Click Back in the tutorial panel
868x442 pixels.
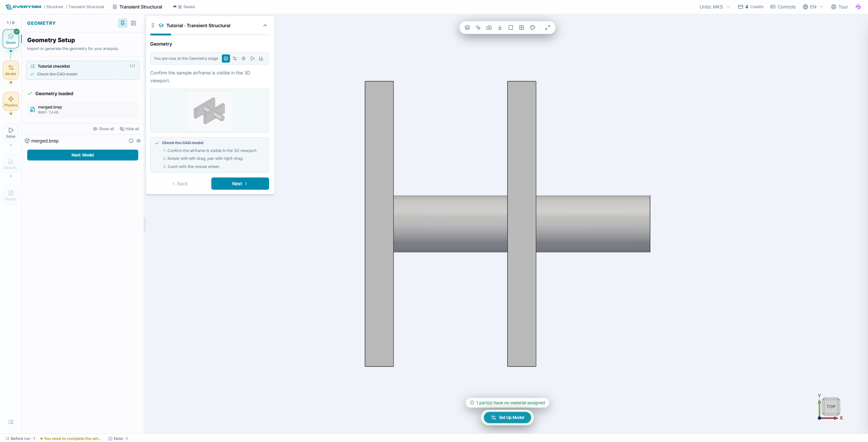pos(179,184)
